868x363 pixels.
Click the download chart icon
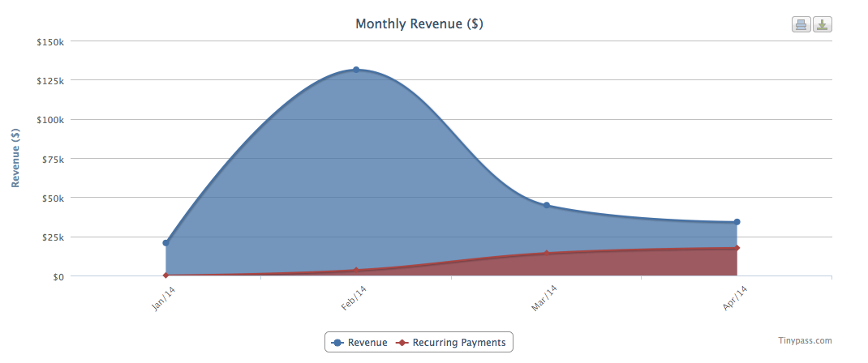[x=823, y=24]
